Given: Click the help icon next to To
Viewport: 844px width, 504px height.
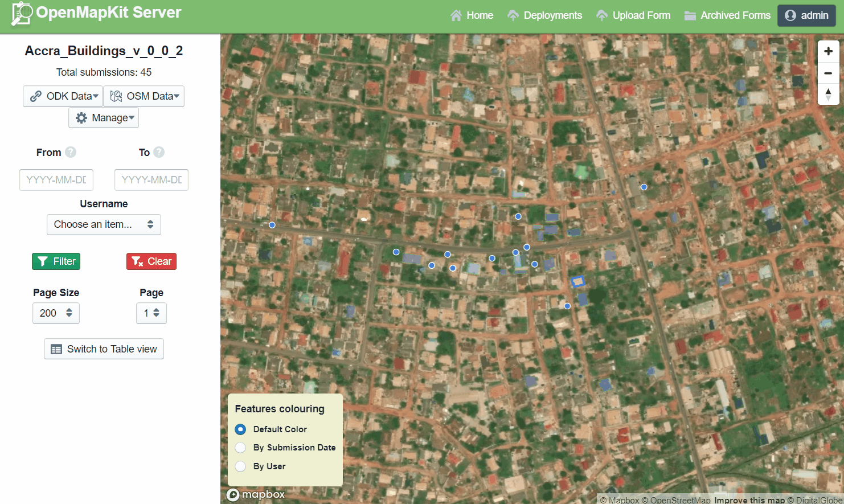Looking at the screenshot, I should pyautogui.click(x=159, y=152).
